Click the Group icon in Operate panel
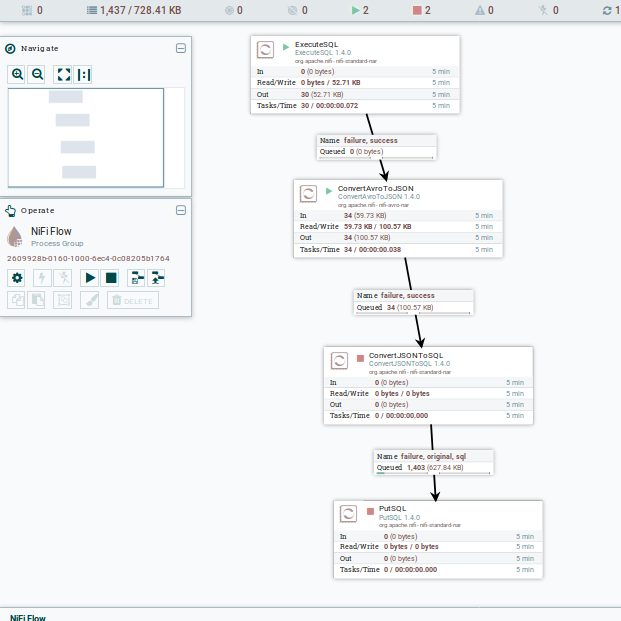 pyautogui.click(x=63, y=300)
